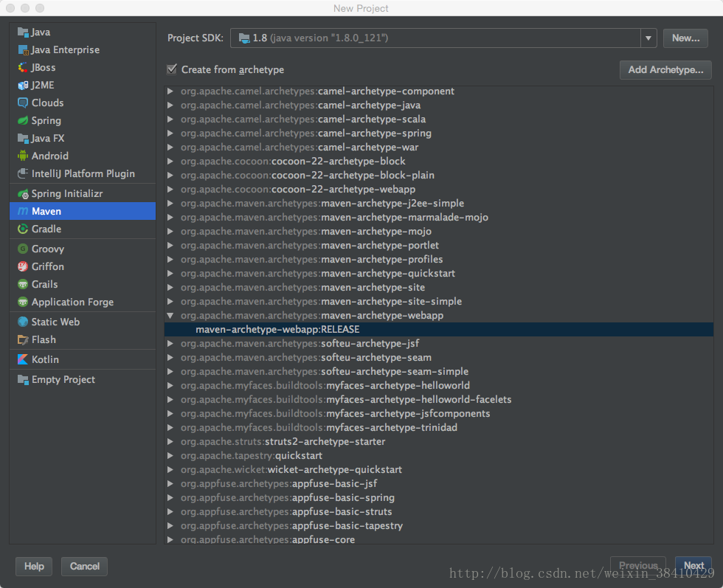
Task: Click the Kotlin icon
Action: click(23, 359)
